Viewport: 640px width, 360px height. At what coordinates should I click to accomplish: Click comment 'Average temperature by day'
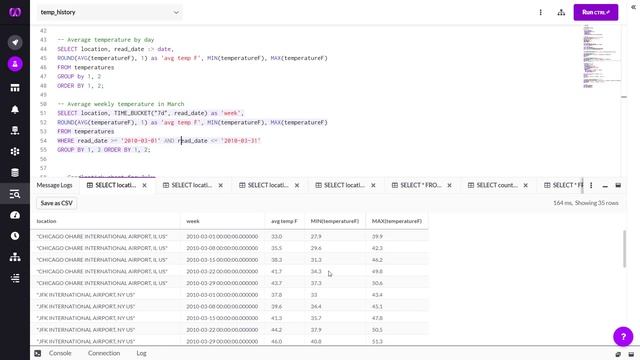[106, 40]
